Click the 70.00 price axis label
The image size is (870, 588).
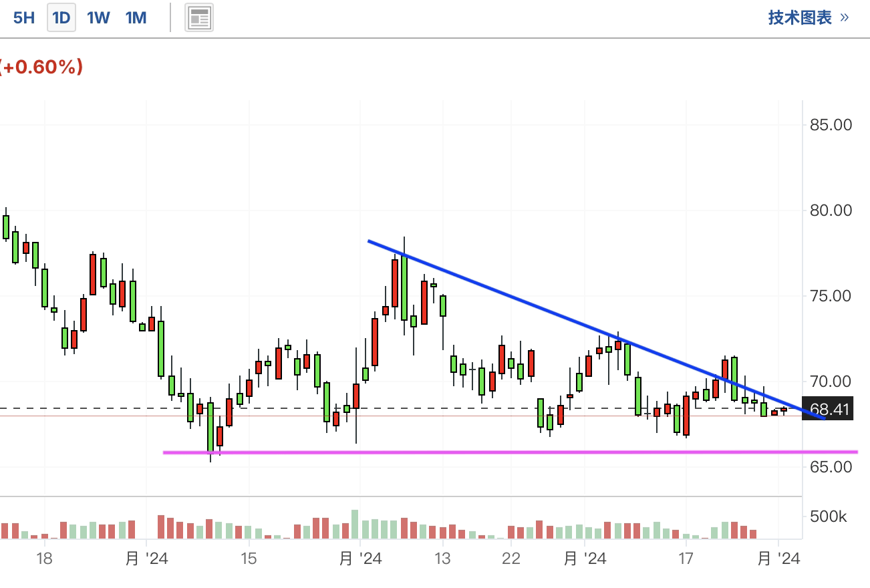(829, 382)
